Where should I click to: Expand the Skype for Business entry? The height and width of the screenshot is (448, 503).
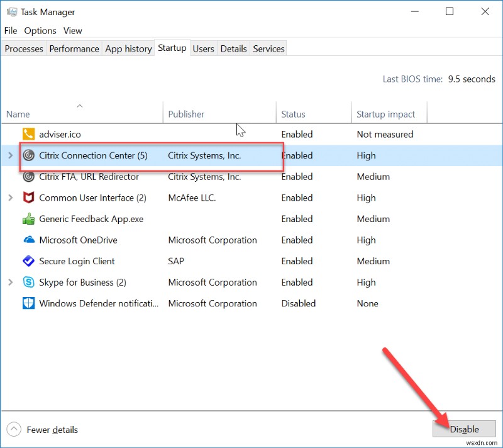[11, 282]
